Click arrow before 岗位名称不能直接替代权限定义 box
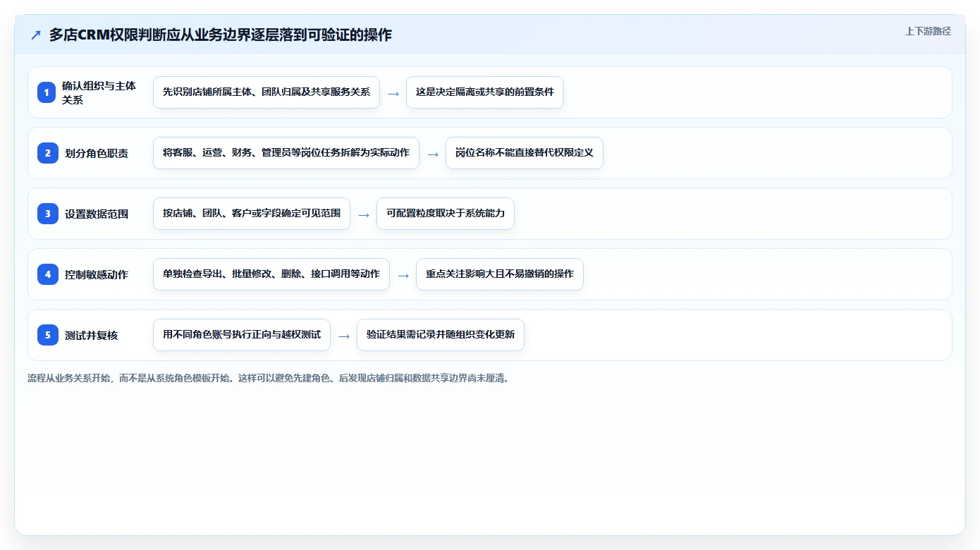 (x=433, y=154)
